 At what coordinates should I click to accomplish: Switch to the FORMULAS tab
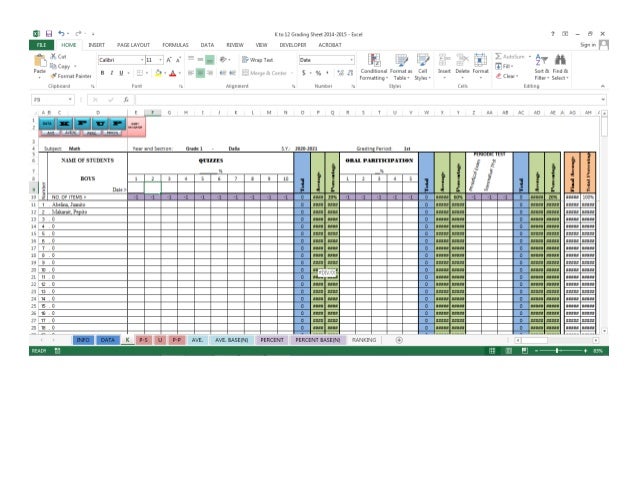click(175, 45)
